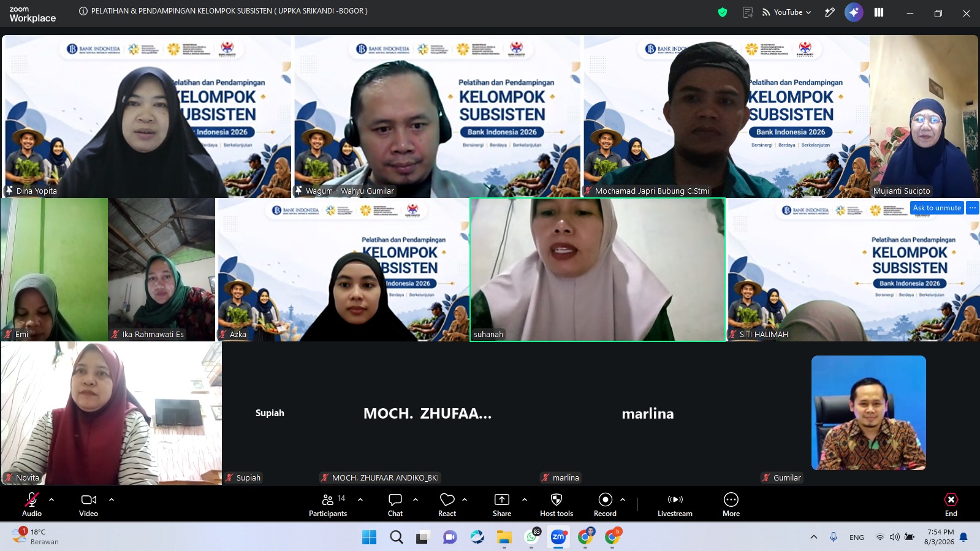Select Mujianti Sucipto's video tile
This screenshot has height=551, width=980.
coord(924,116)
